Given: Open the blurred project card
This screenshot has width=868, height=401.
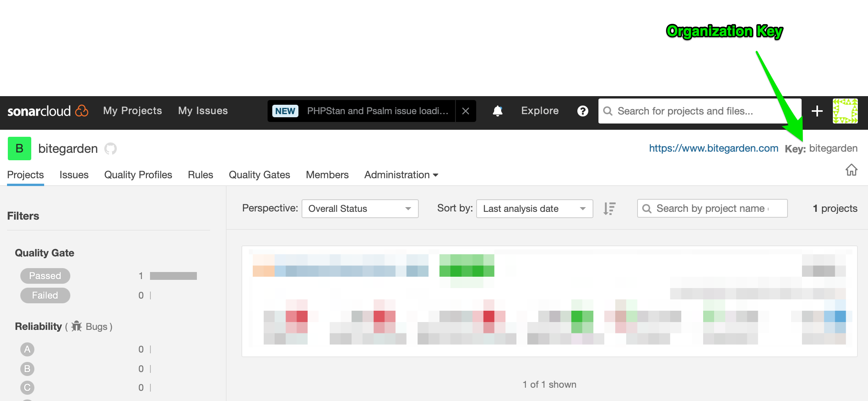Looking at the screenshot, I should [x=550, y=301].
